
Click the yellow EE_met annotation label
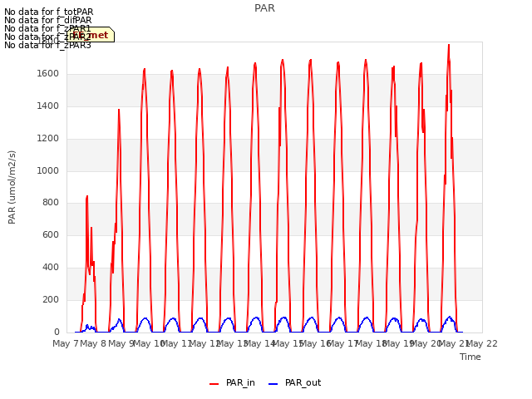point(91,35)
